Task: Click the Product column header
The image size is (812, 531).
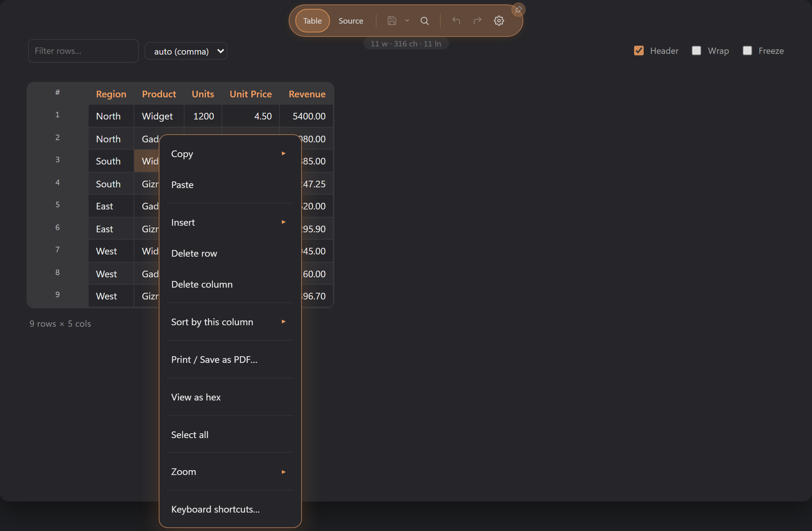Action: coord(159,94)
